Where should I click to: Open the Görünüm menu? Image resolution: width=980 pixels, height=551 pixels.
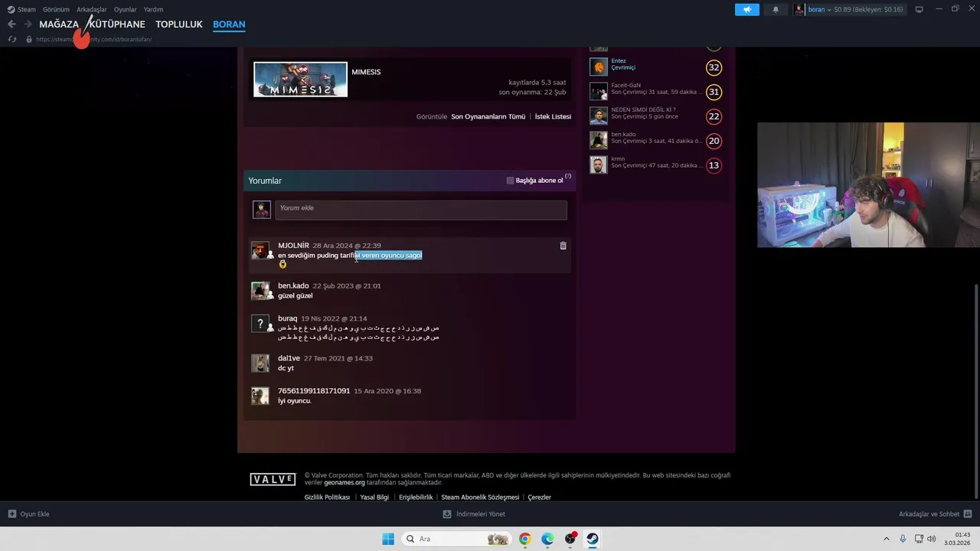(x=56, y=9)
